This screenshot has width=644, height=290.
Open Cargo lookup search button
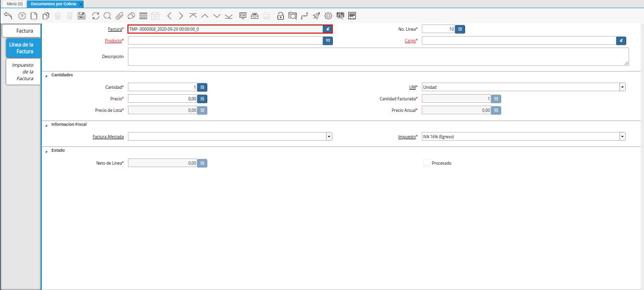click(621, 41)
